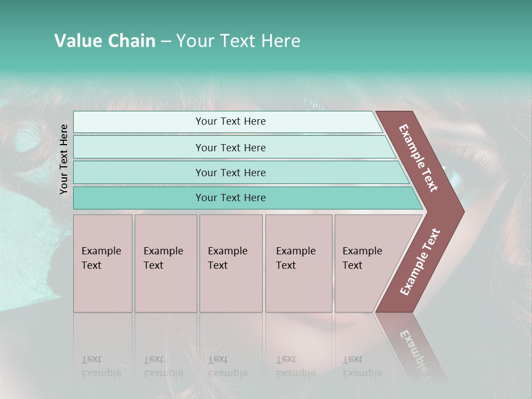Click the first 'Your Text Here' top bar

coord(228,122)
